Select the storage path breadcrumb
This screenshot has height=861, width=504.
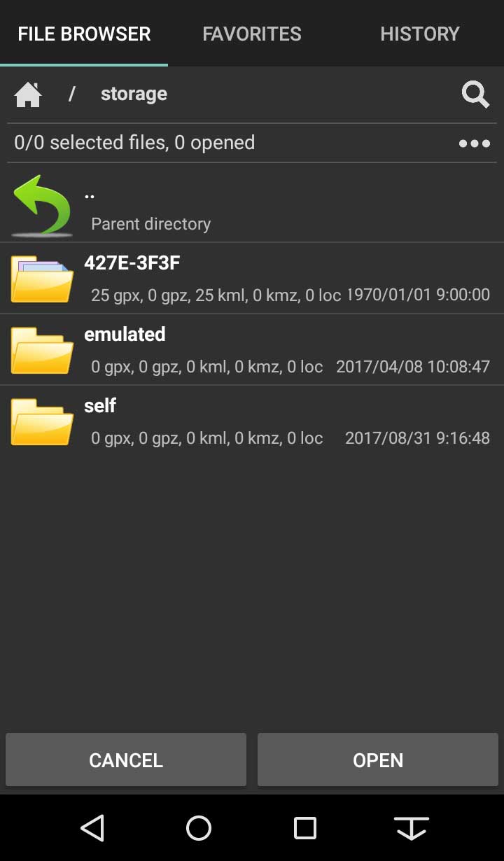134,94
